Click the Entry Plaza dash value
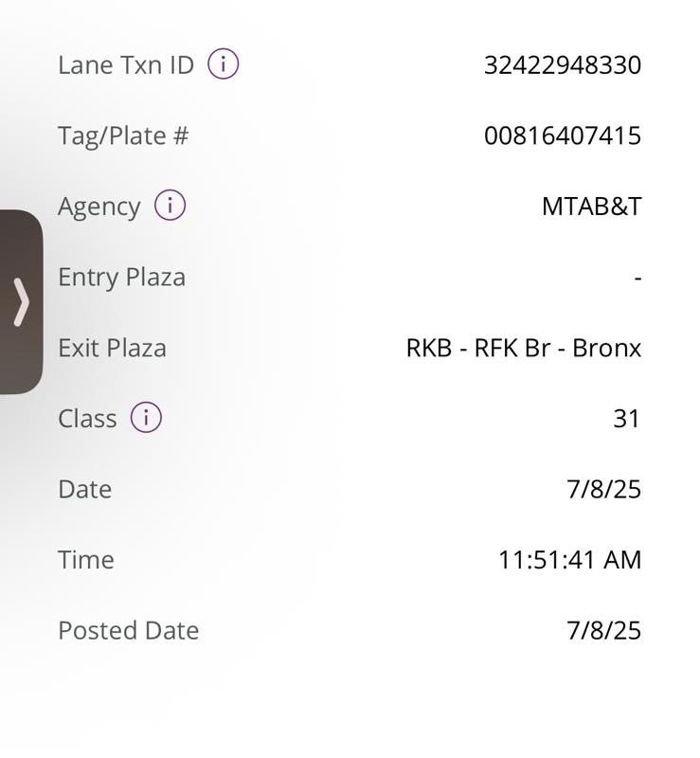 pos(637,278)
